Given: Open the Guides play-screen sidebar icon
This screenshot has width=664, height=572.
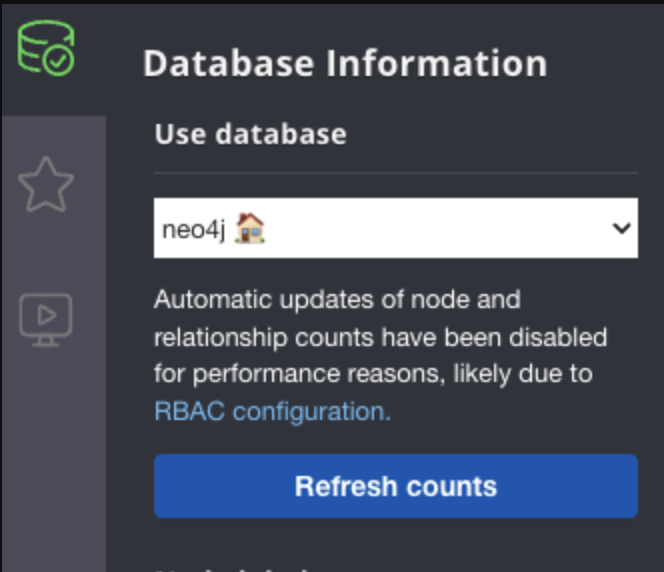Looking at the screenshot, I should (x=46, y=320).
